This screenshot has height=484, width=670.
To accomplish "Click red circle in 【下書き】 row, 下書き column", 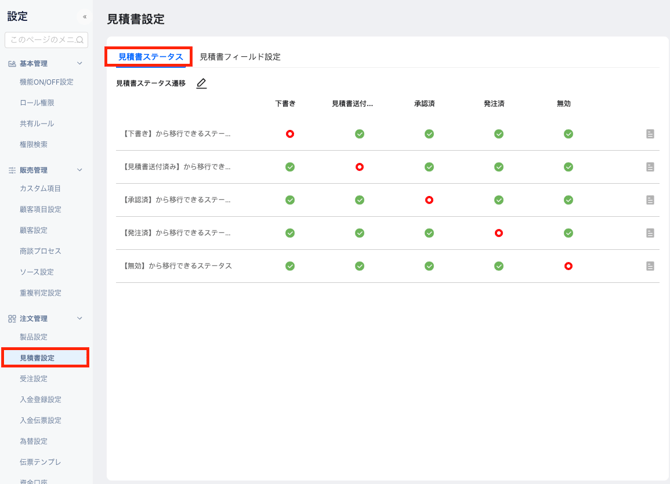I will point(290,134).
